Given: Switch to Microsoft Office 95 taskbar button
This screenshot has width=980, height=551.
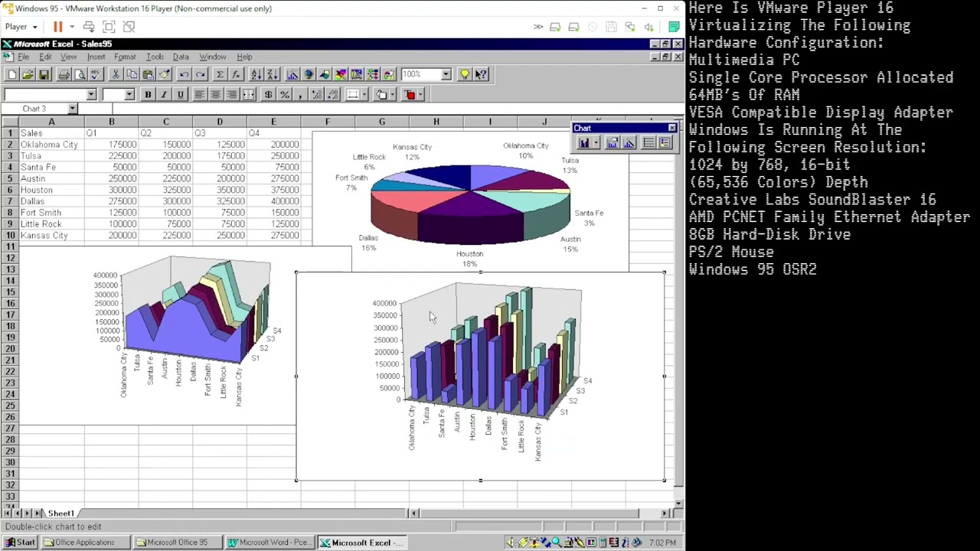Looking at the screenshot, I should pos(177,543).
